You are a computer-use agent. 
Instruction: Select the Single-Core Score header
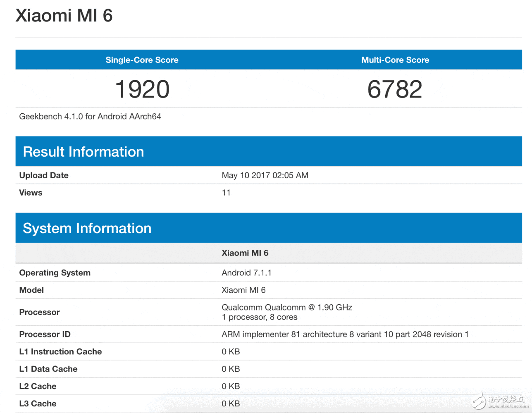click(x=142, y=60)
